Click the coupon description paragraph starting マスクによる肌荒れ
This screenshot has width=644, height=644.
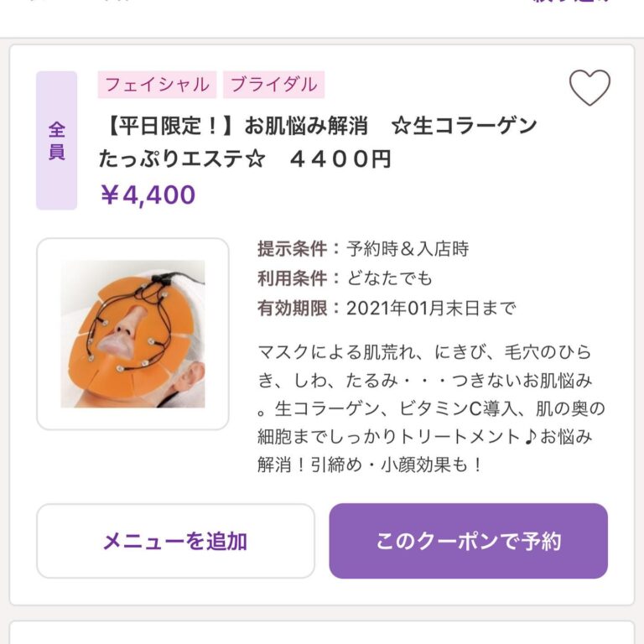pyautogui.click(x=431, y=408)
